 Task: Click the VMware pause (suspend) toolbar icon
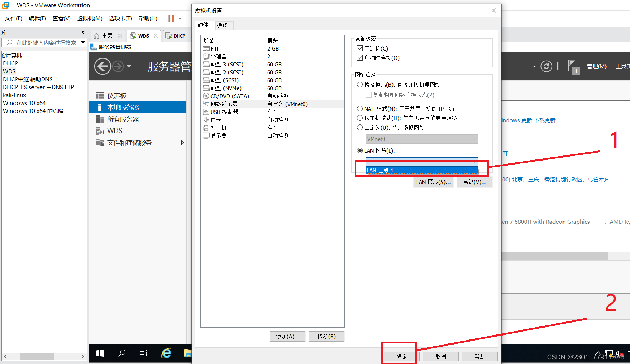(171, 18)
